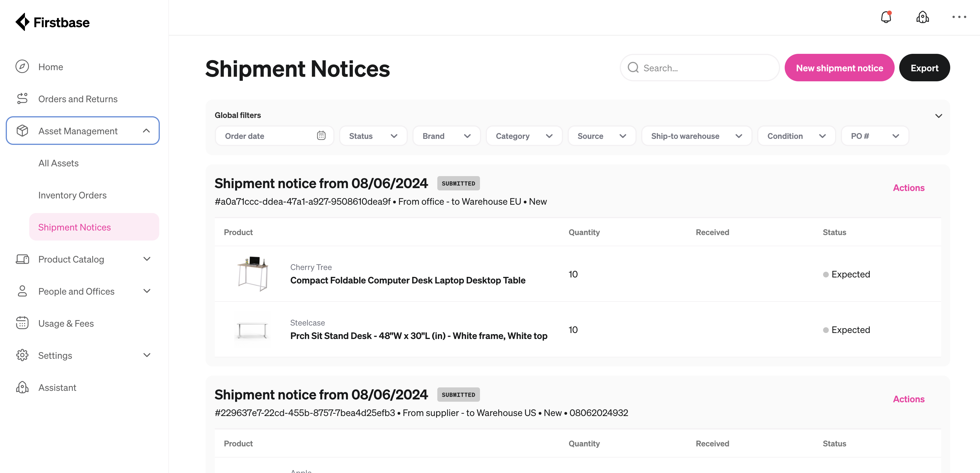The height and width of the screenshot is (473, 980).
Task: Open the three-dot more options menu
Action: (x=959, y=17)
